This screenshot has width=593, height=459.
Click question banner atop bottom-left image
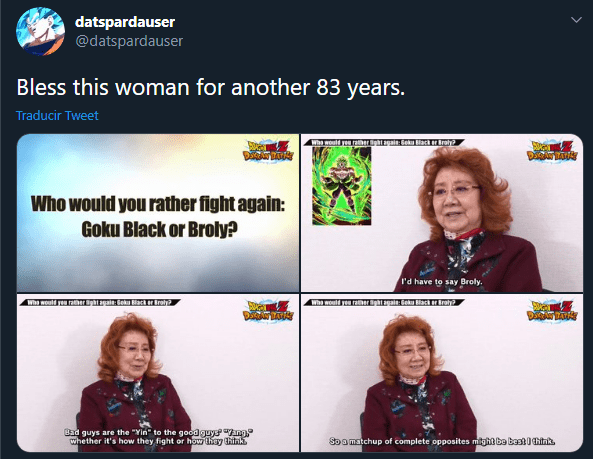pos(100,302)
